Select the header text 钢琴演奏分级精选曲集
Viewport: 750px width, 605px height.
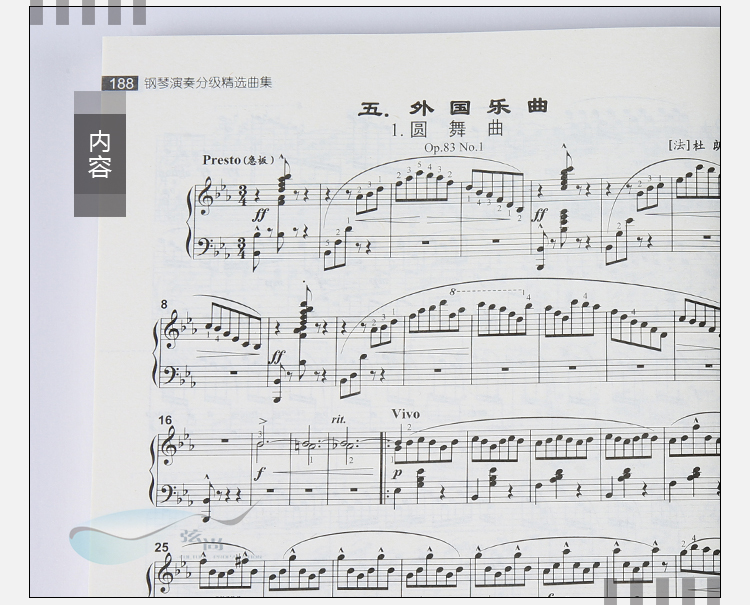pyautogui.click(x=208, y=83)
